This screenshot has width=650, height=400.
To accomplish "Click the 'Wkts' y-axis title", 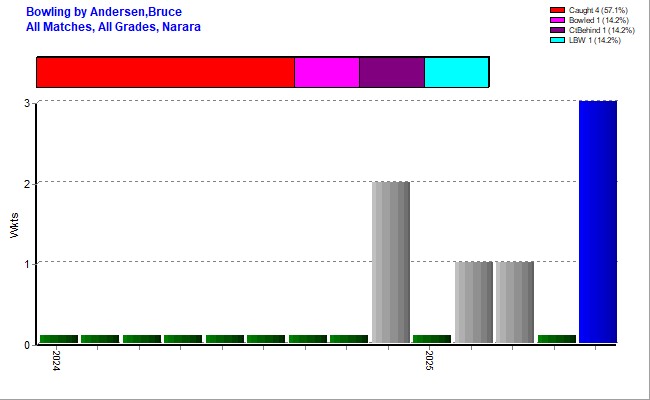I will 15,225.
